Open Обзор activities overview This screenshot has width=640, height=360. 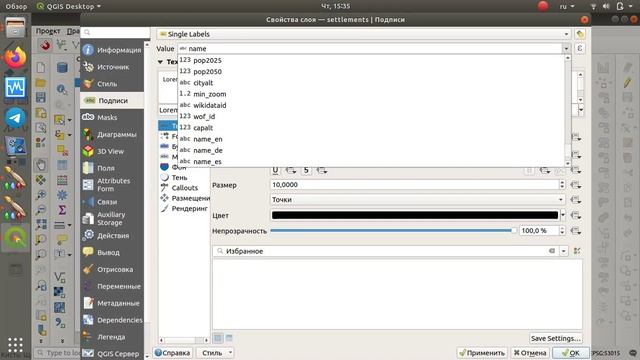(16, 6)
